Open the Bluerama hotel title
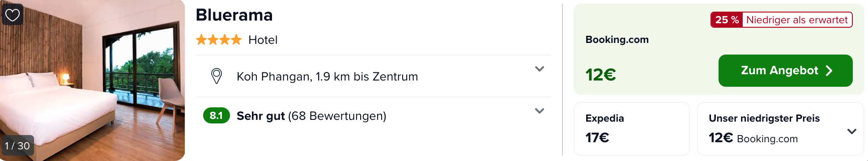This screenshot has height=161, width=868. pyautogui.click(x=234, y=15)
